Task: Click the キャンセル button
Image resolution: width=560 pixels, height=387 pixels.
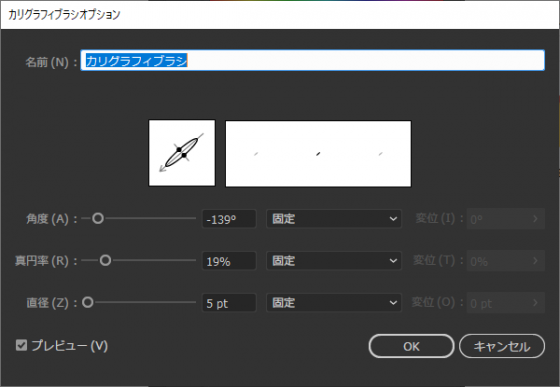Action: (x=502, y=346)
